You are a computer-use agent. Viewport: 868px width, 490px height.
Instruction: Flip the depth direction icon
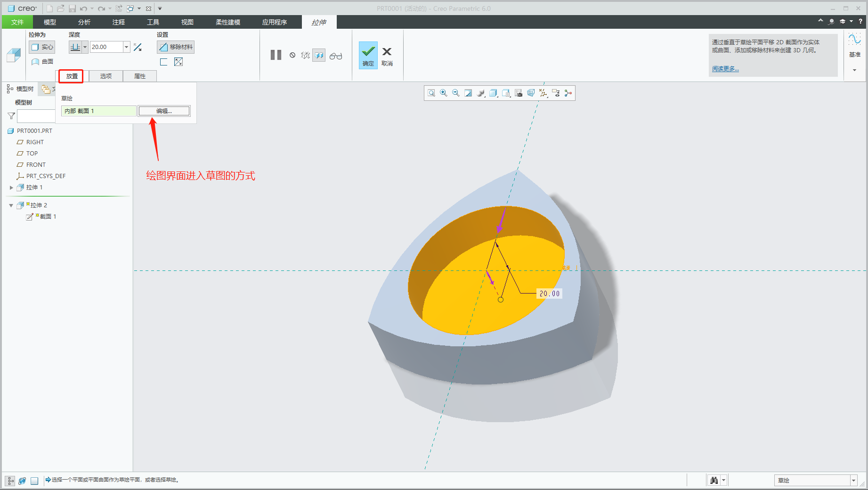pos(138,47)
